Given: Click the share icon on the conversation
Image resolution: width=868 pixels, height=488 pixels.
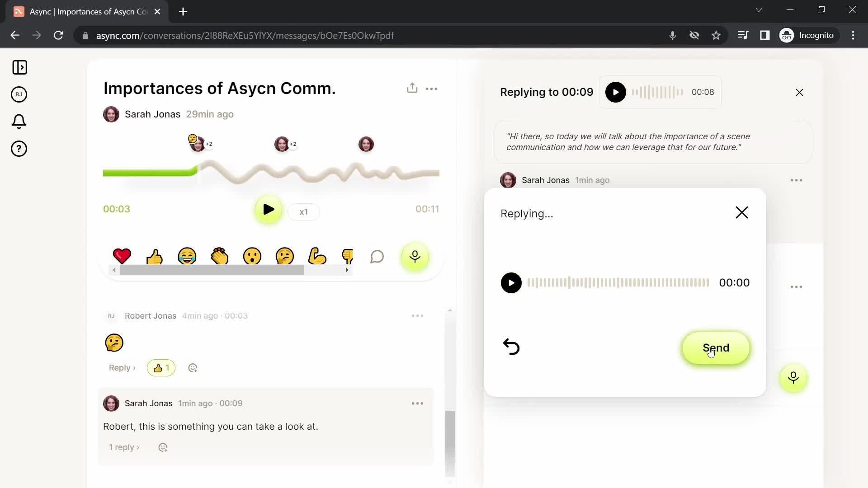Looking at the screenshot, I should pyautogui.click(x=411, y=88).
